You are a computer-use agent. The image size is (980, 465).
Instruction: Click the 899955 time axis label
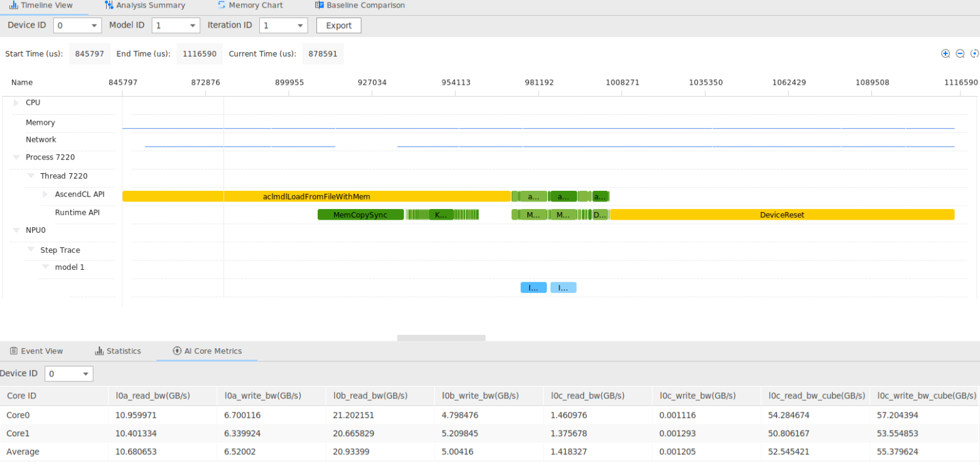pos(289,82)
